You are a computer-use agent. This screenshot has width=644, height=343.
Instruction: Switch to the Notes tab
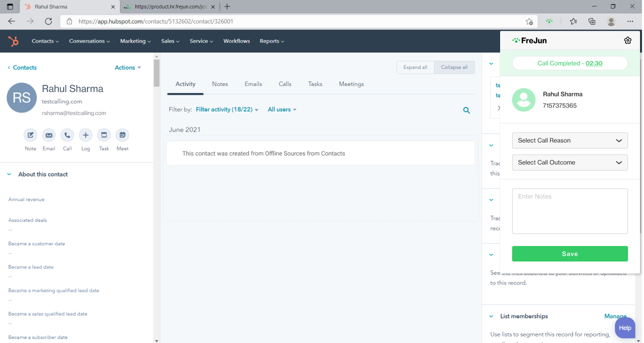click(x=220, y=84)
